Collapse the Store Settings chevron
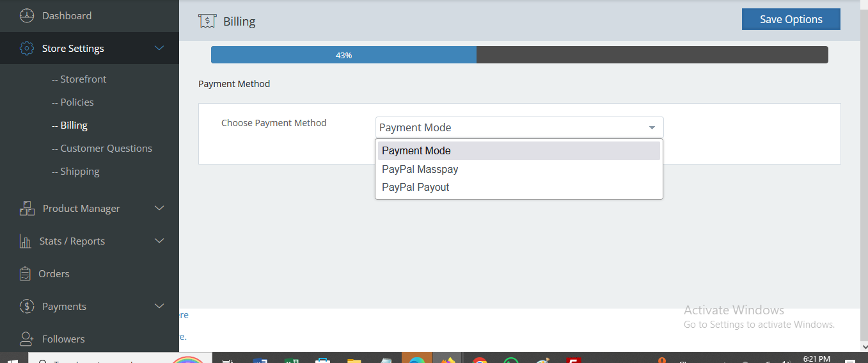This screenshot has height=363, width=868. coord(159,48)
